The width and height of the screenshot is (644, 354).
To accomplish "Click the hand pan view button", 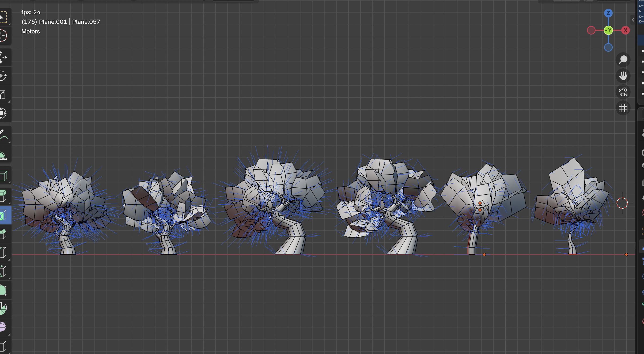I will [623, 76].
